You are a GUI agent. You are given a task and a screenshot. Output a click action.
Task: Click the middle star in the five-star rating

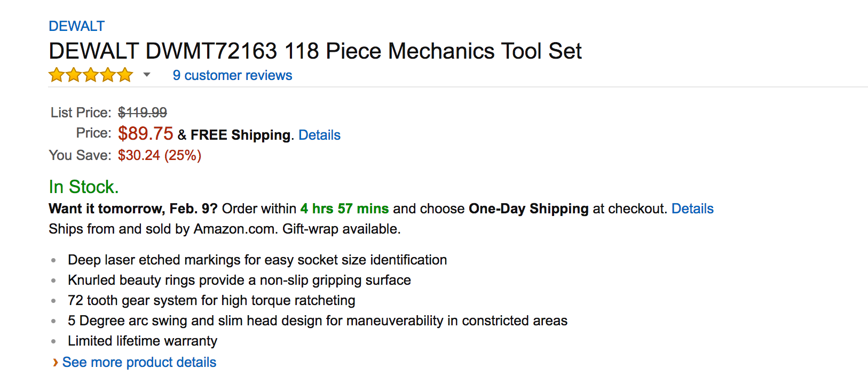coord(91,75)
